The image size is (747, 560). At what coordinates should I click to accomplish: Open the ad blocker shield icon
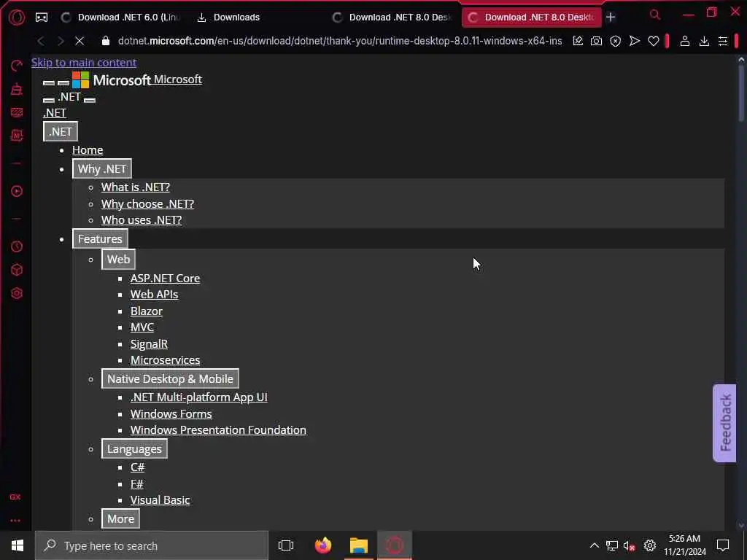(616, 42)
